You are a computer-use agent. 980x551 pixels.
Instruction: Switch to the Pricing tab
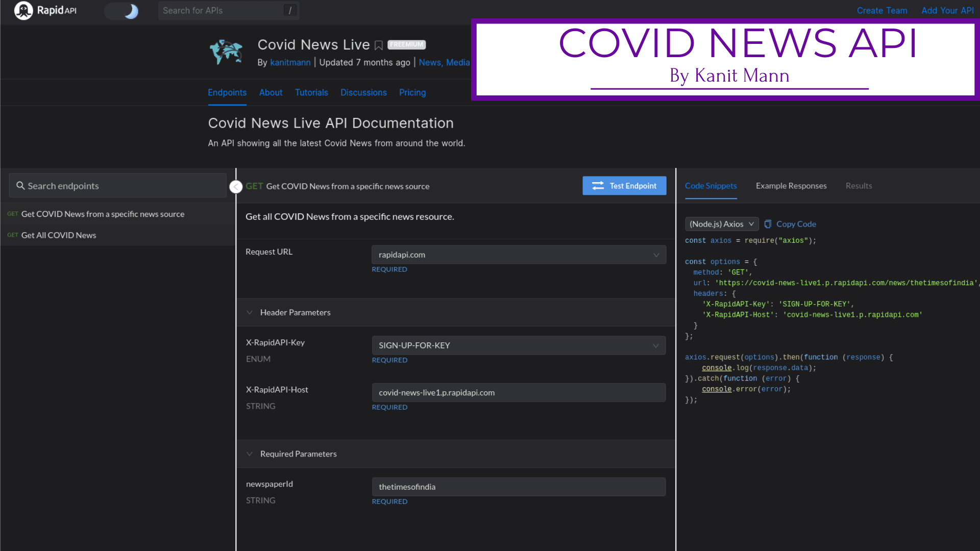412,92
